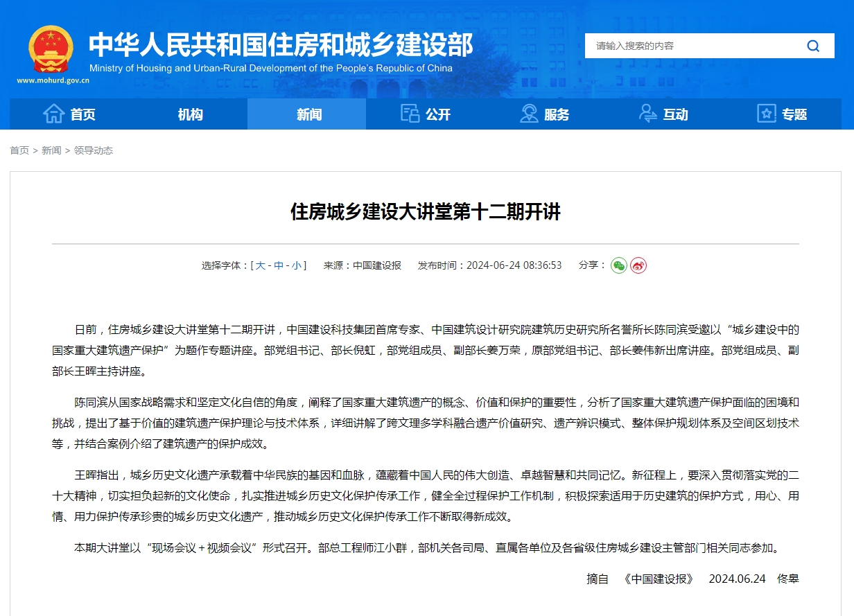
Task: Open the 首页 navigation tab
Action: 69,114
